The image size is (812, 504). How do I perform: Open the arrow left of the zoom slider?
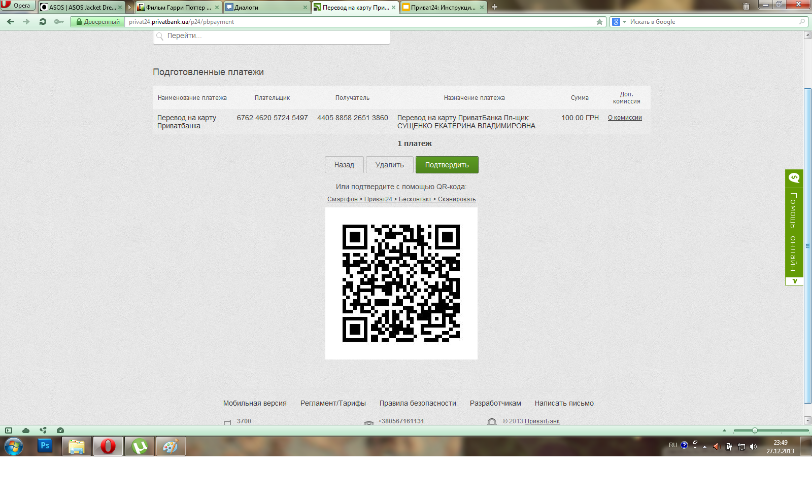click(x=724, y=430)
